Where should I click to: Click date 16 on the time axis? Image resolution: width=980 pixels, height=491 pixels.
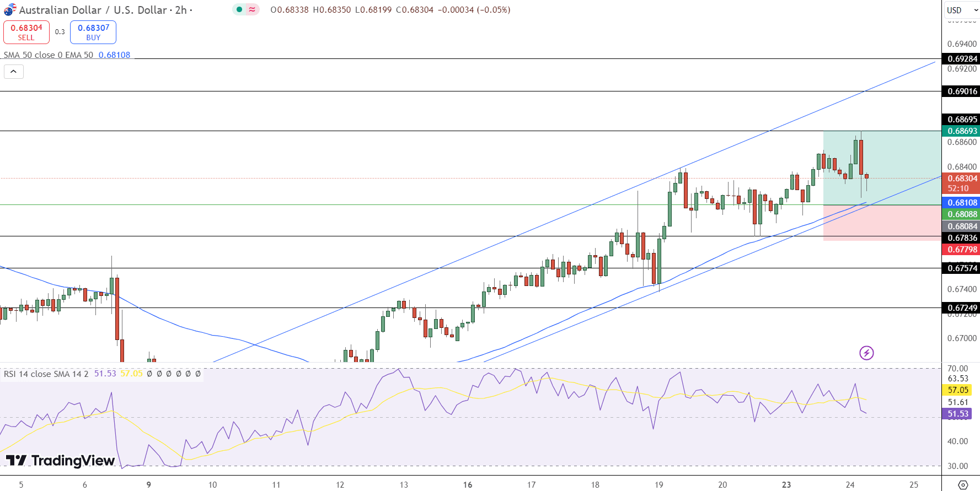click(x=468, y=485)
